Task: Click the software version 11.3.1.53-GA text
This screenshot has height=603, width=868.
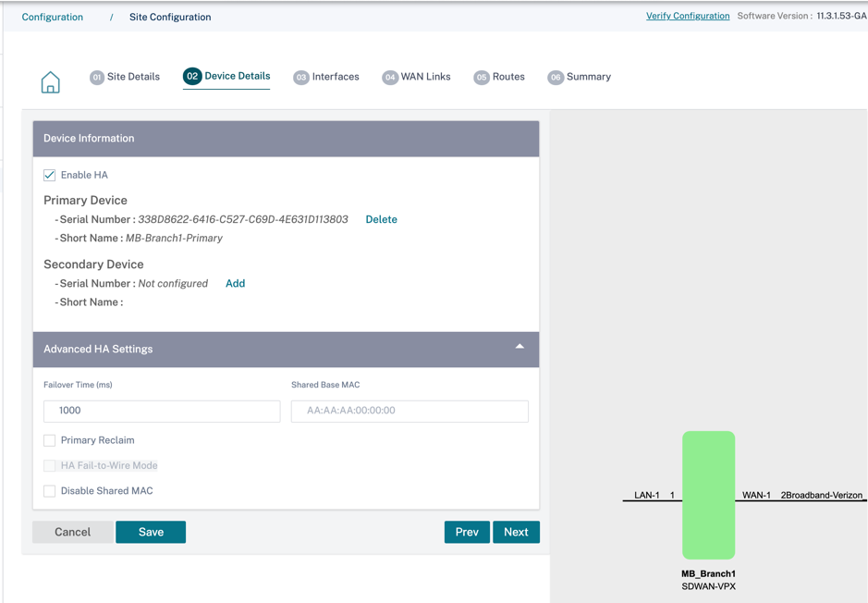Action: click(x=841, y=16)
